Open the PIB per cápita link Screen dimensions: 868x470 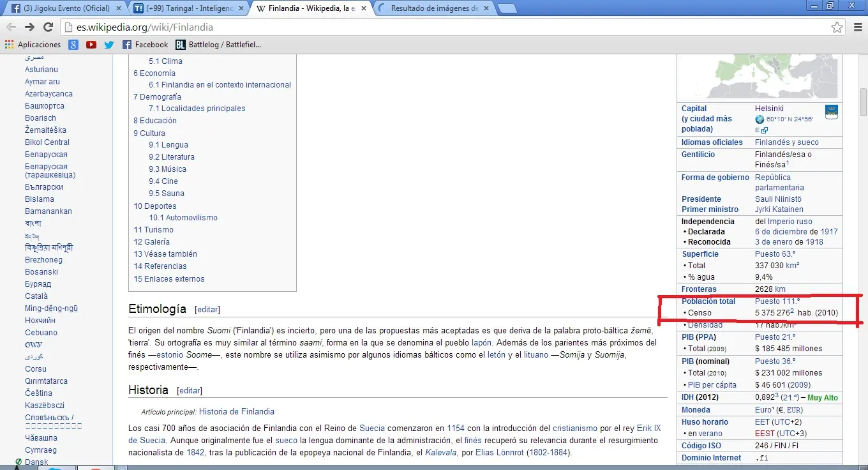coord(712,385)
